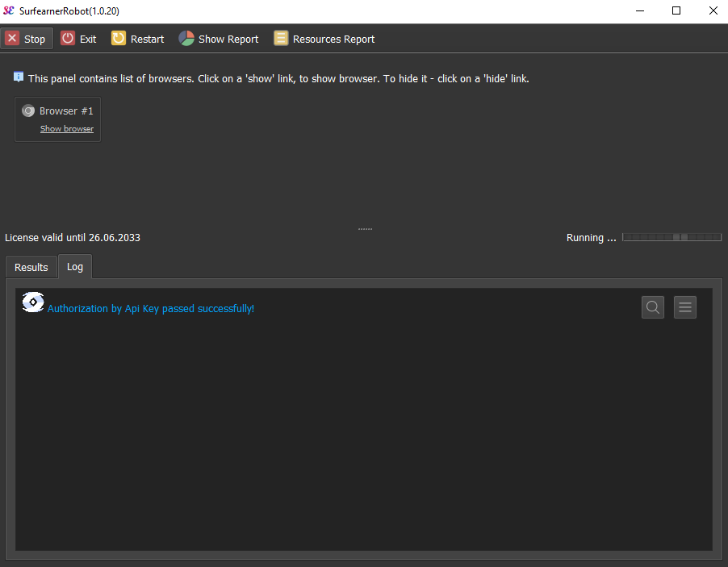728x567 pixels.
Task: Minimize the SurfearnerRobot window
Action: 640,10
